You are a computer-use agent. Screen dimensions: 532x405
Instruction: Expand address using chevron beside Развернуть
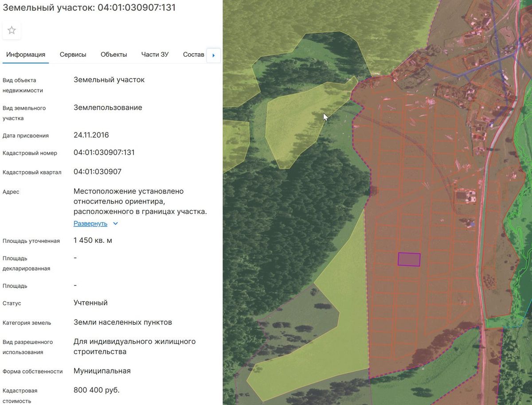pyautogui.click(x=116, y=224)
